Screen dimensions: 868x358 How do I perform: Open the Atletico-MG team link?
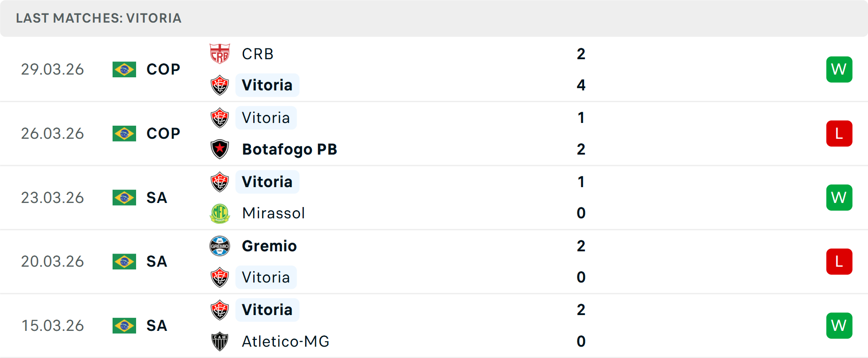tap(286, 342)
